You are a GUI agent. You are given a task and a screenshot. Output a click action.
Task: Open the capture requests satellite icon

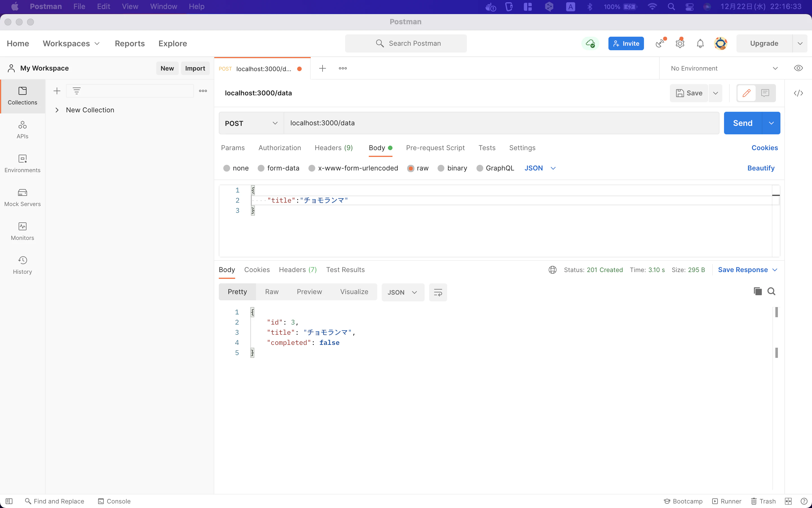click(660, 43)
